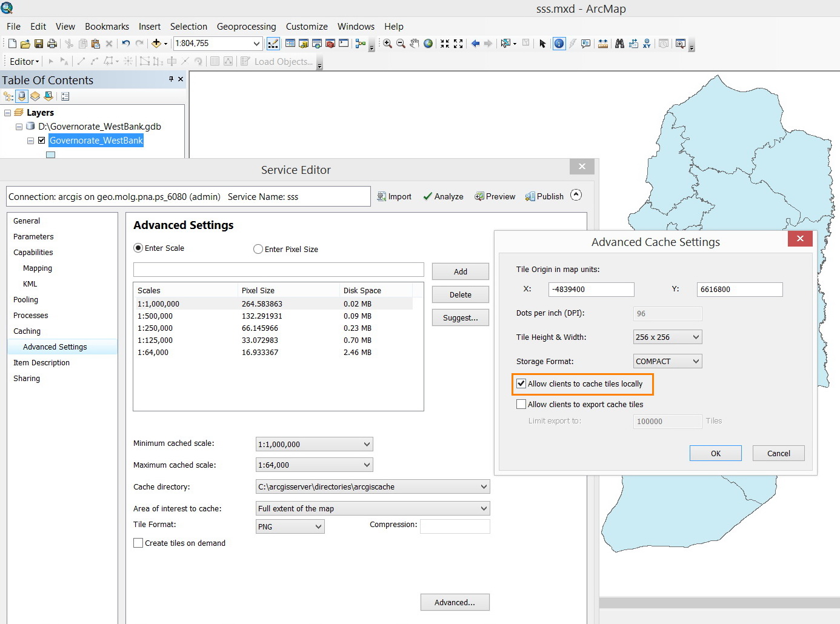This screenshot has width=840, height=624.
Task: Select the Enter Scale radio button
Action: pos(138,248)
